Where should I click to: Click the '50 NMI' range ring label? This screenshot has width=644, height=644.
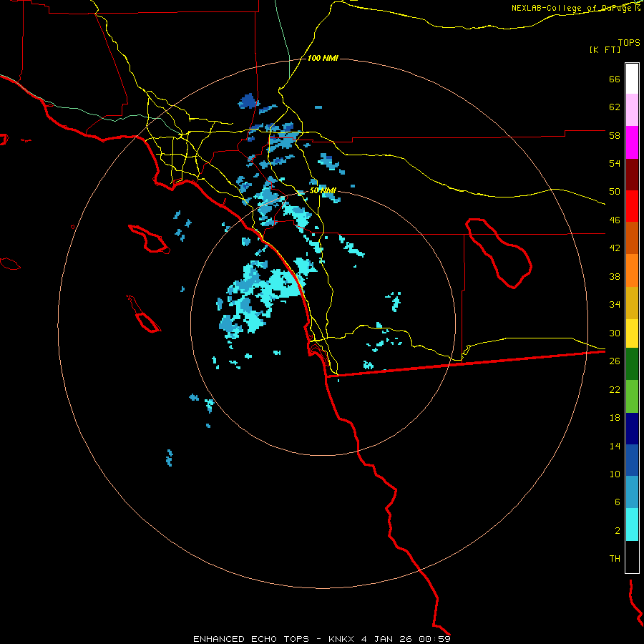323,190
